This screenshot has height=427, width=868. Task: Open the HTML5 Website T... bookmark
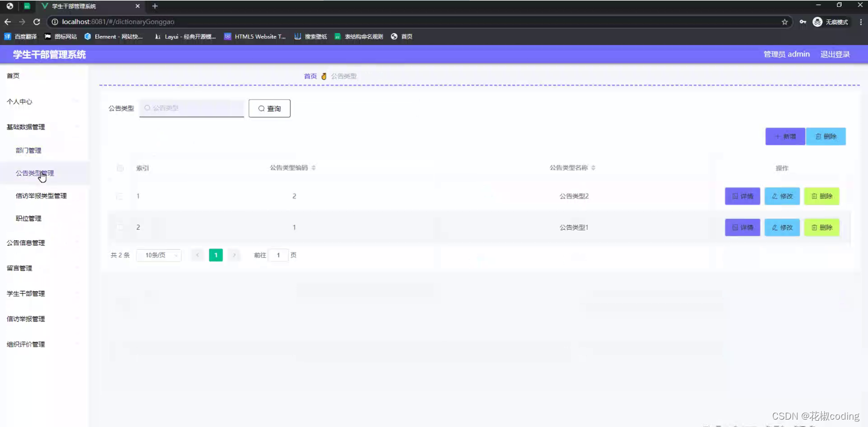tap(255, 36)
